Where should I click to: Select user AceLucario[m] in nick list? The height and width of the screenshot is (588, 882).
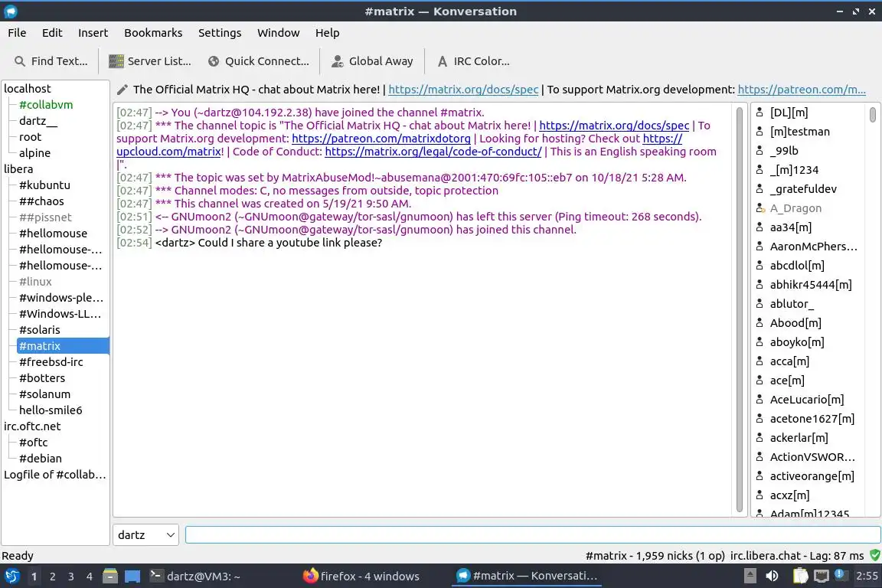pyautogui.click(x=807, y=400)
